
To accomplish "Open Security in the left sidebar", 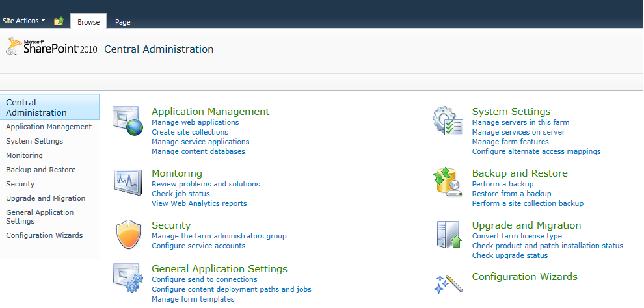I will coord(20,184).
